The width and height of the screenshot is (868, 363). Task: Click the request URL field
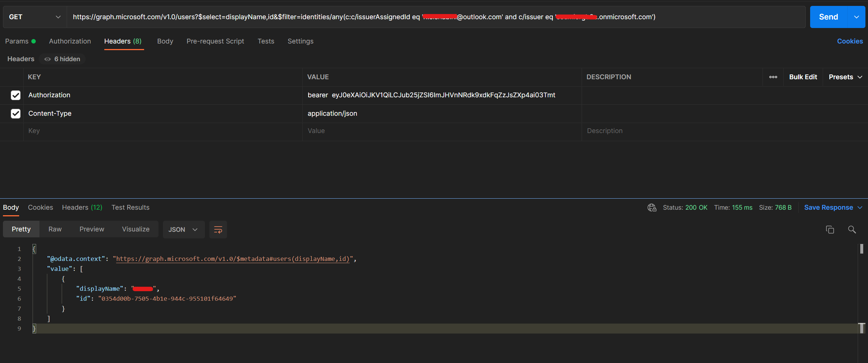tap(369, 17)
